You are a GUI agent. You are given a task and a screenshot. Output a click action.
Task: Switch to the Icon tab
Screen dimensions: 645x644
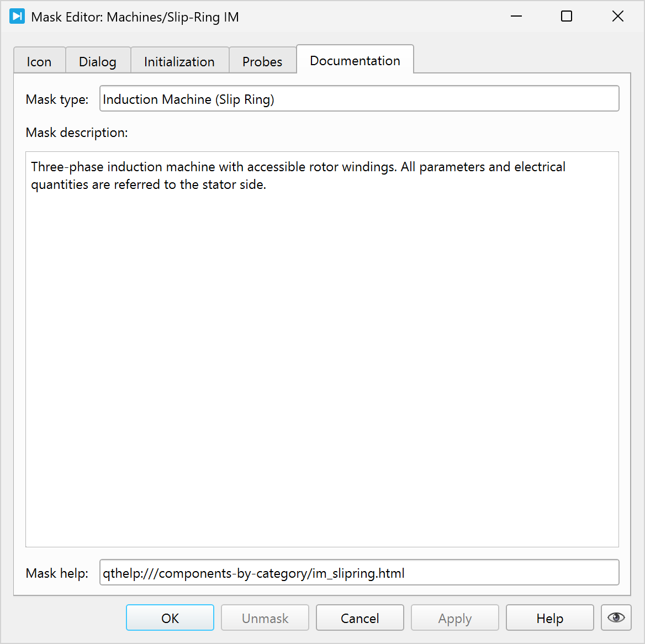click(39, 61)
